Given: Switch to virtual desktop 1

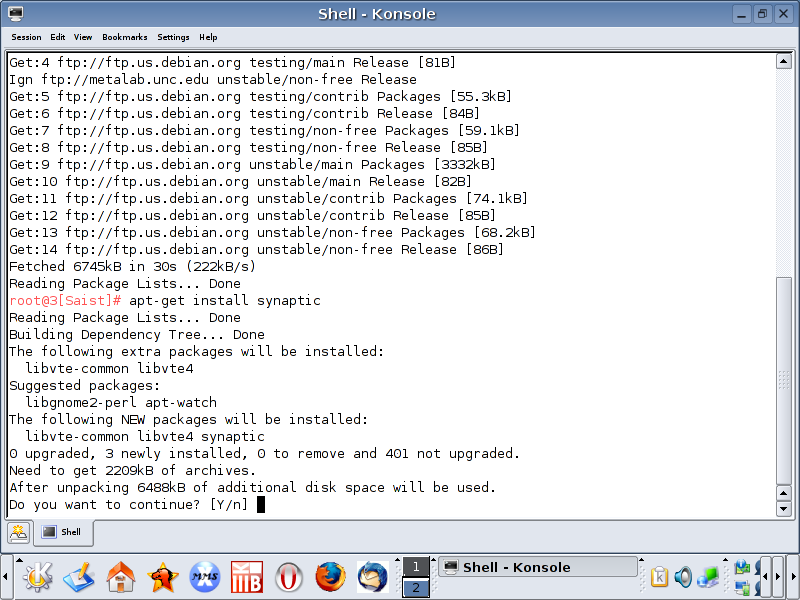Looking at the screenshot, I should click(x=416, y=567).
